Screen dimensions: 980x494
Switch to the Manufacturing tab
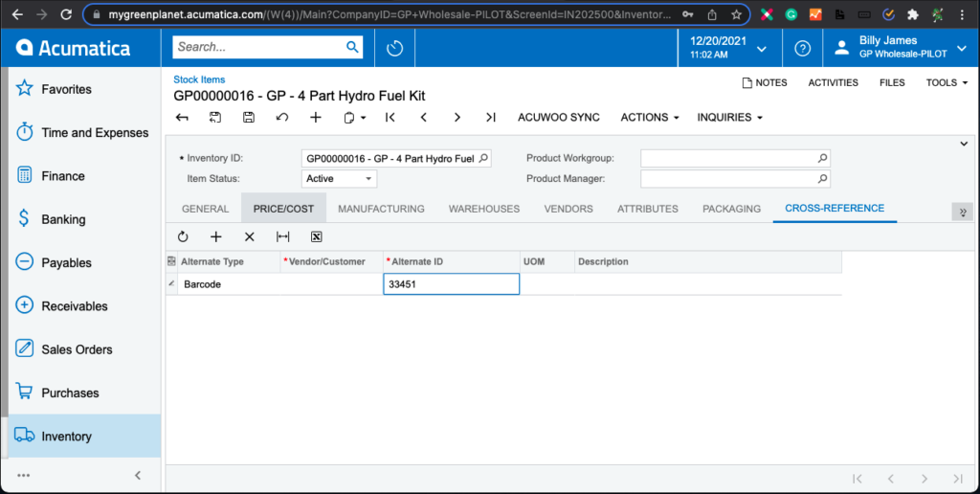tap(381, 209)
